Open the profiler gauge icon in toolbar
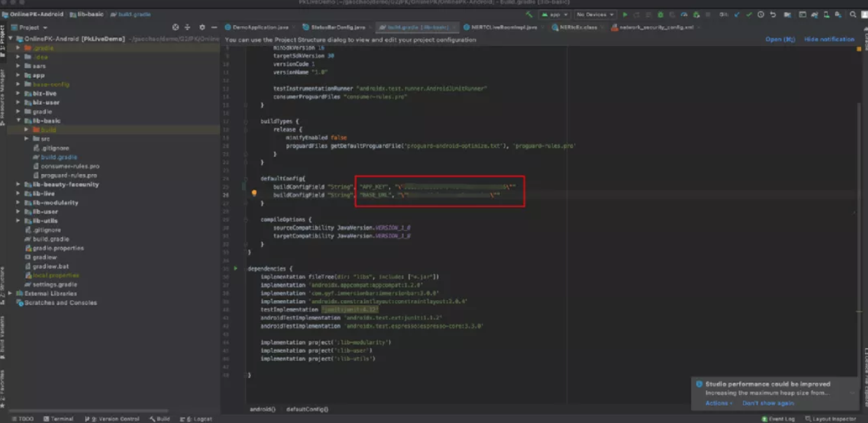This screenshot has height=423, width=868. 684,14
